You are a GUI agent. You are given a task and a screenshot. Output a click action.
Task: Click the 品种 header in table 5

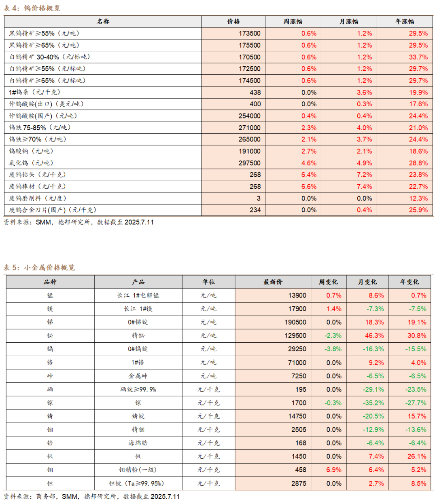pyautogui.click(x=50, y=282)
